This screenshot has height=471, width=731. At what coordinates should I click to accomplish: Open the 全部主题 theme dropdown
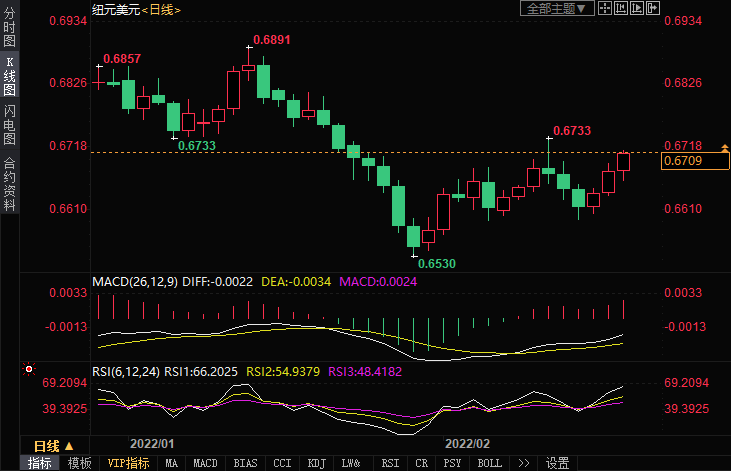click(557, 8)
